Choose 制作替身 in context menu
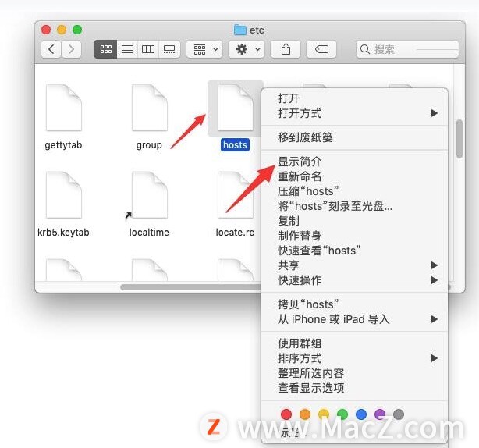479x448 pixels. pyautogui.click(x=354, y=236)
